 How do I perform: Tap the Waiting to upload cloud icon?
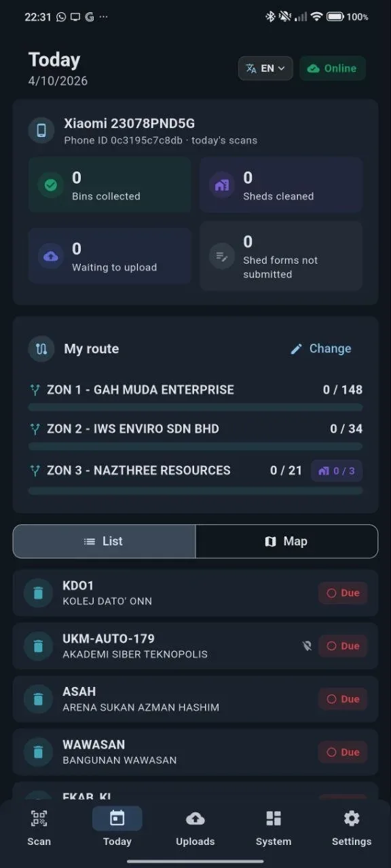point(51,256)
